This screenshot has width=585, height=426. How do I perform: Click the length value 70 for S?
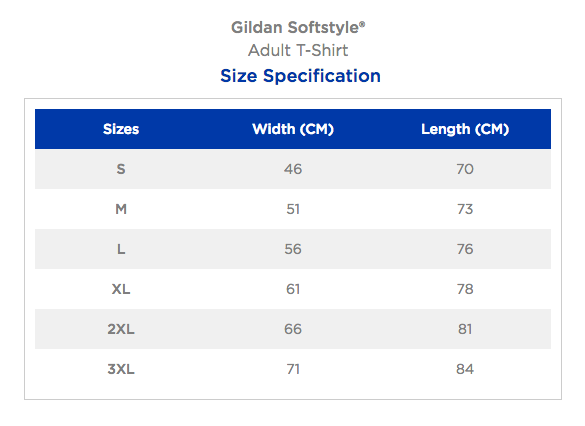pyautogui.click(x=465, y=169)
